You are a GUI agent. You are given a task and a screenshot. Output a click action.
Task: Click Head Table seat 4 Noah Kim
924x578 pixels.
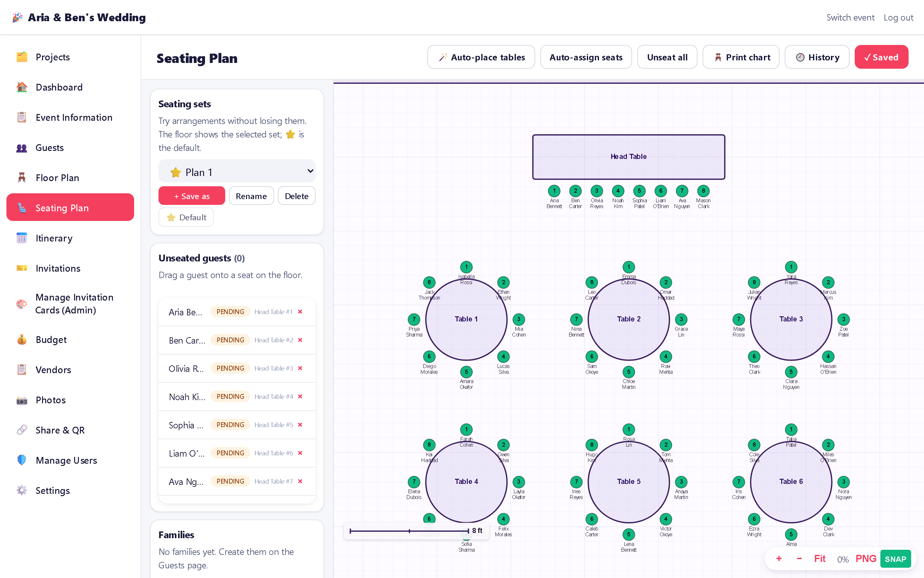tap(618, 191)
